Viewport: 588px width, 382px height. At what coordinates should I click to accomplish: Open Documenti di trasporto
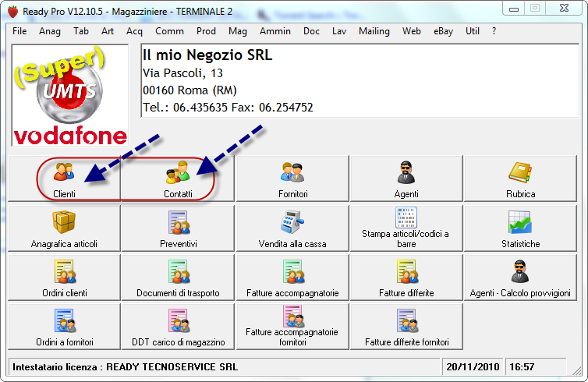(178, 277)
